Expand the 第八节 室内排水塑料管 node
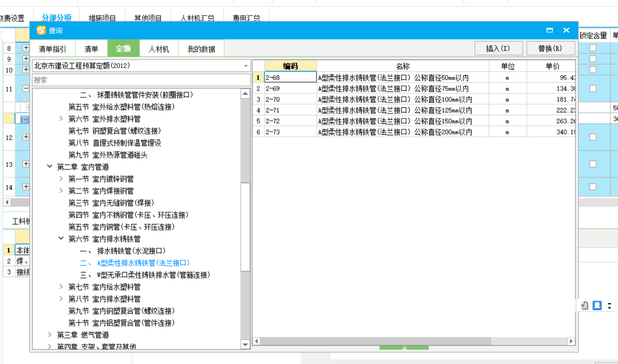 (x=61, y=299)
